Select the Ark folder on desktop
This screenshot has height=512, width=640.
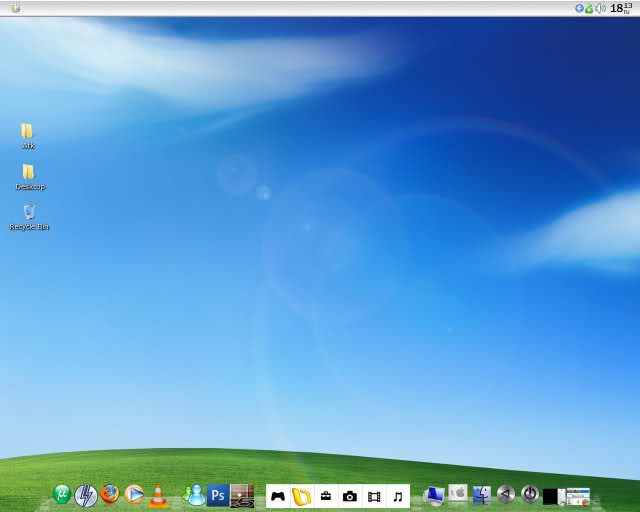28,136
